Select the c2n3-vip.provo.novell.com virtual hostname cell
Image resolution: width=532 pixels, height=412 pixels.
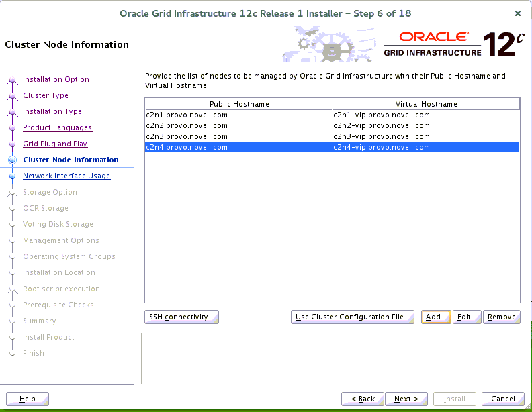tap(382, 136)
